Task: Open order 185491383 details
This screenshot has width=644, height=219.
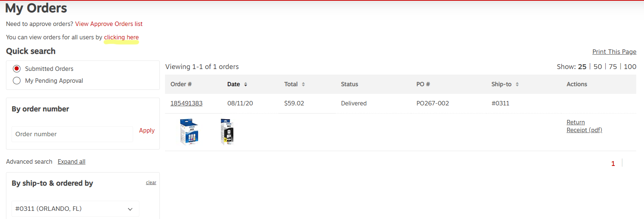Action: [x=186, y=103]
